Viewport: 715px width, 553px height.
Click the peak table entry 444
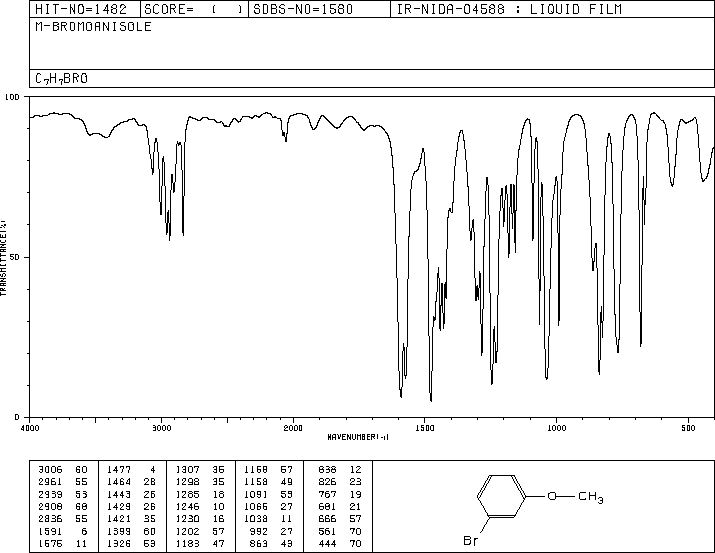click(x=327, y=544)
